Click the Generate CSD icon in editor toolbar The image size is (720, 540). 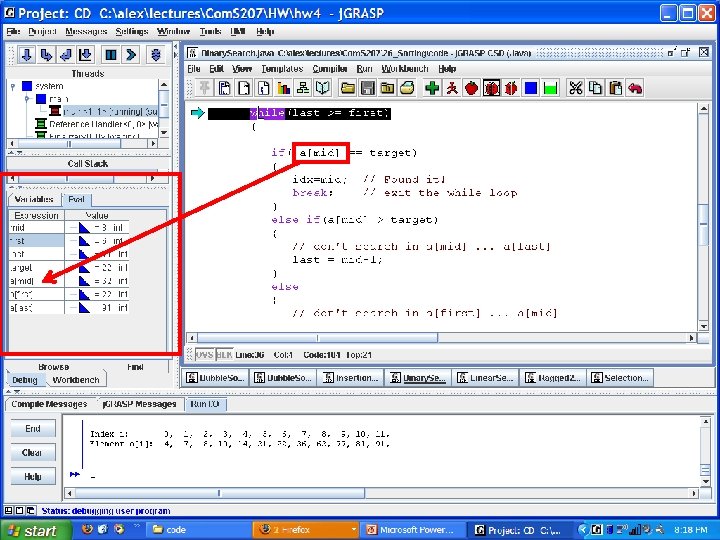[225, 88]
